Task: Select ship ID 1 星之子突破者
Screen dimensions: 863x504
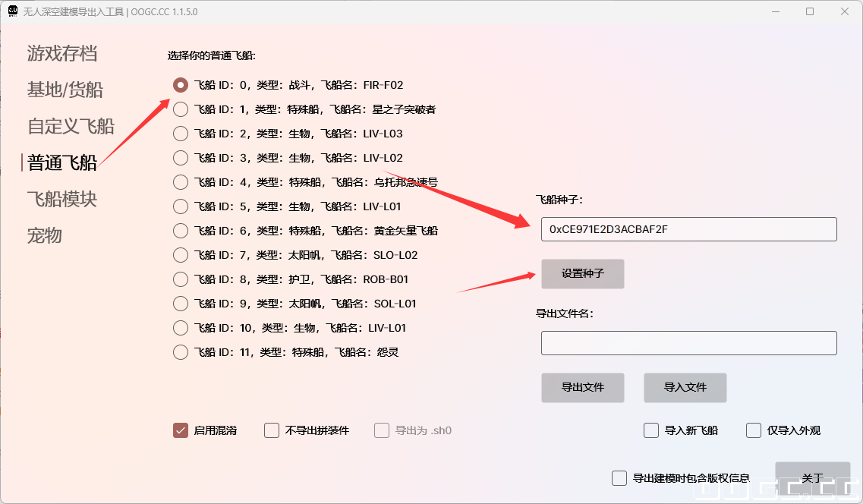Action: pyautogui.click(x=180, y=109)
